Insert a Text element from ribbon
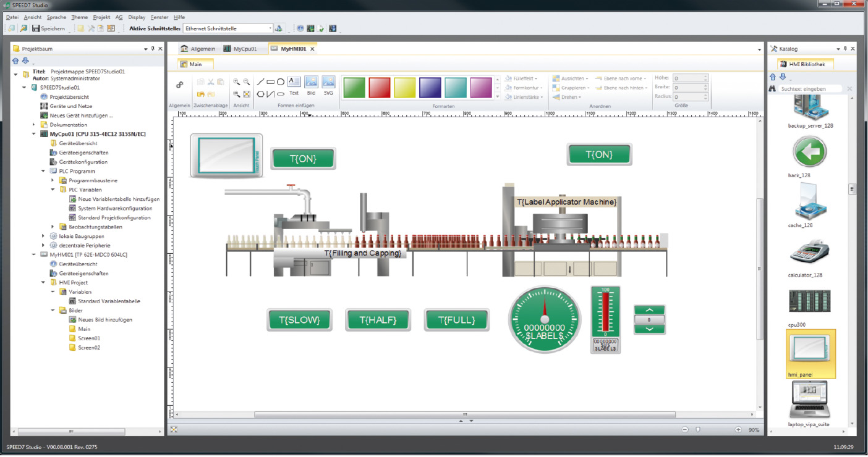 pyautogui.click(x=294, y=86)
